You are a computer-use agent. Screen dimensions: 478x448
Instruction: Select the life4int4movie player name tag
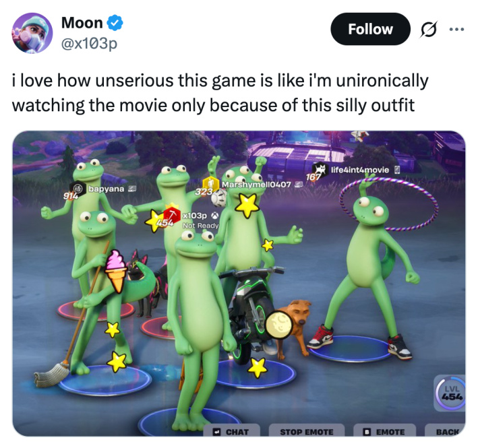tap(360, 170)
